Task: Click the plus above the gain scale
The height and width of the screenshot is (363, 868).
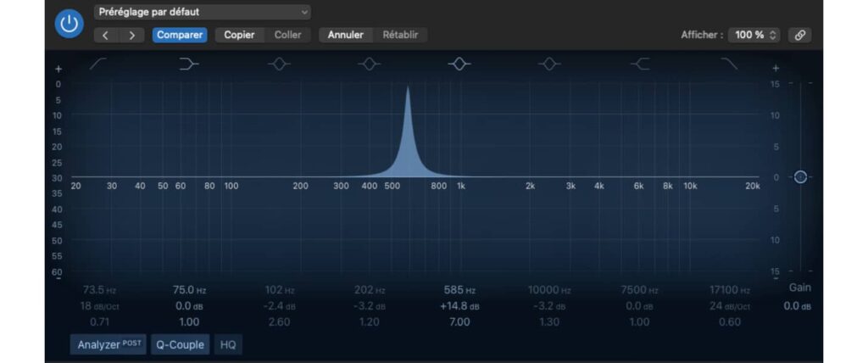Action: tap(776, 68)
